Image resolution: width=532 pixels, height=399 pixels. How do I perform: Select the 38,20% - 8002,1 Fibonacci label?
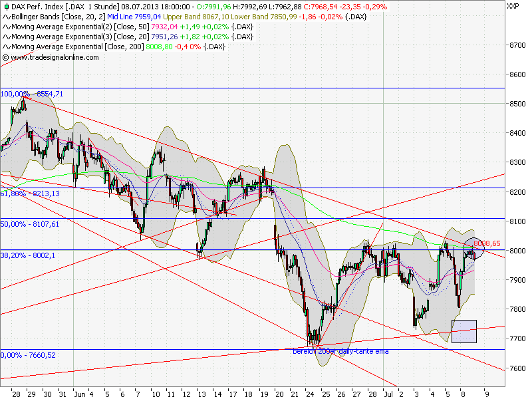point(27,255)
